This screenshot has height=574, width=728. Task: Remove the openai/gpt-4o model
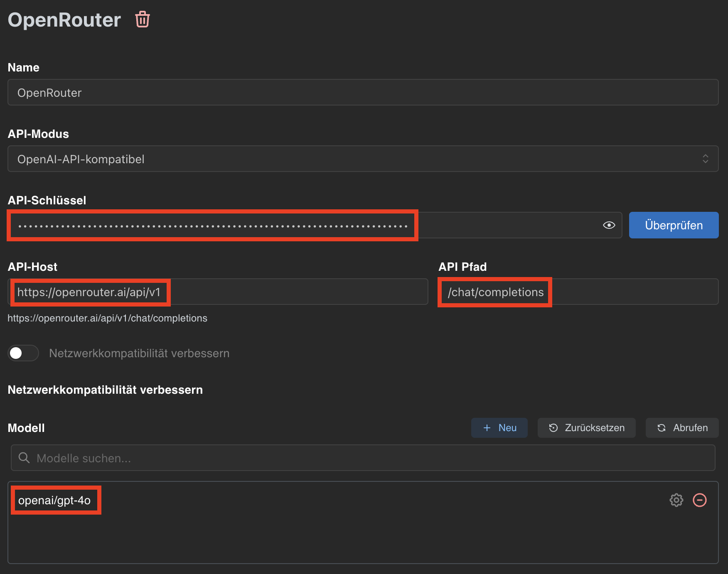[x=700, y=500]
